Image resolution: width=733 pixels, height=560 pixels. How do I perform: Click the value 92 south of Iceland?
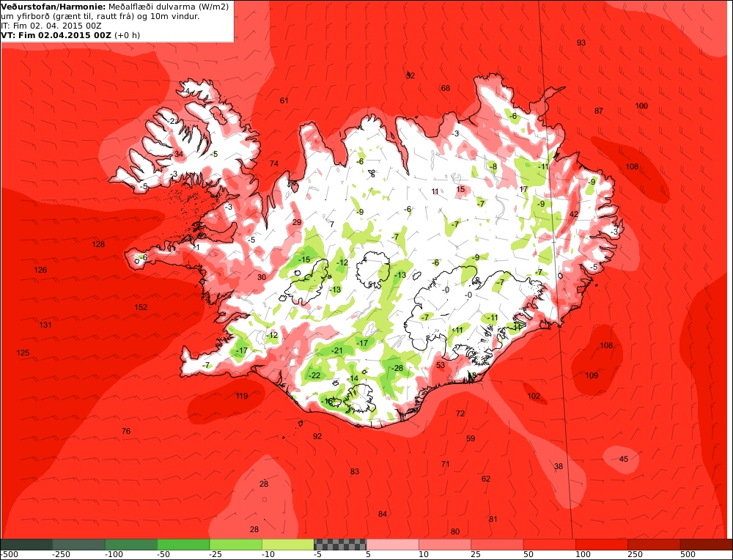pos(317,436)
